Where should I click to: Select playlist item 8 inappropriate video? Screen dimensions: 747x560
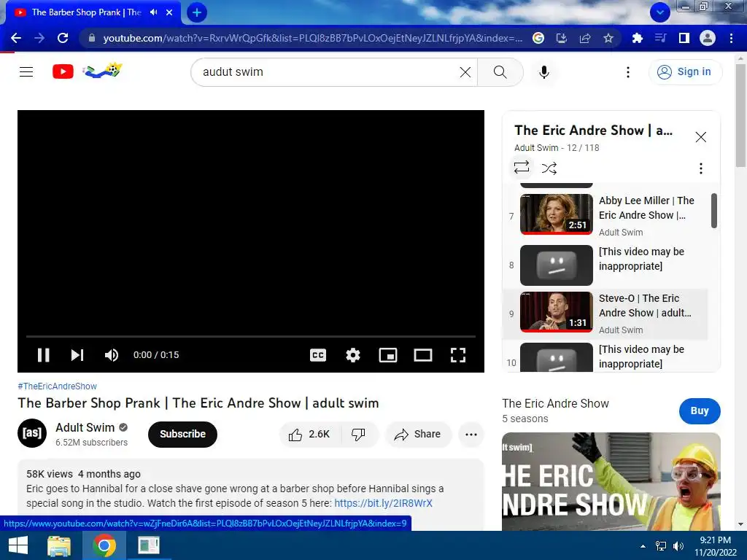(606, 265)
